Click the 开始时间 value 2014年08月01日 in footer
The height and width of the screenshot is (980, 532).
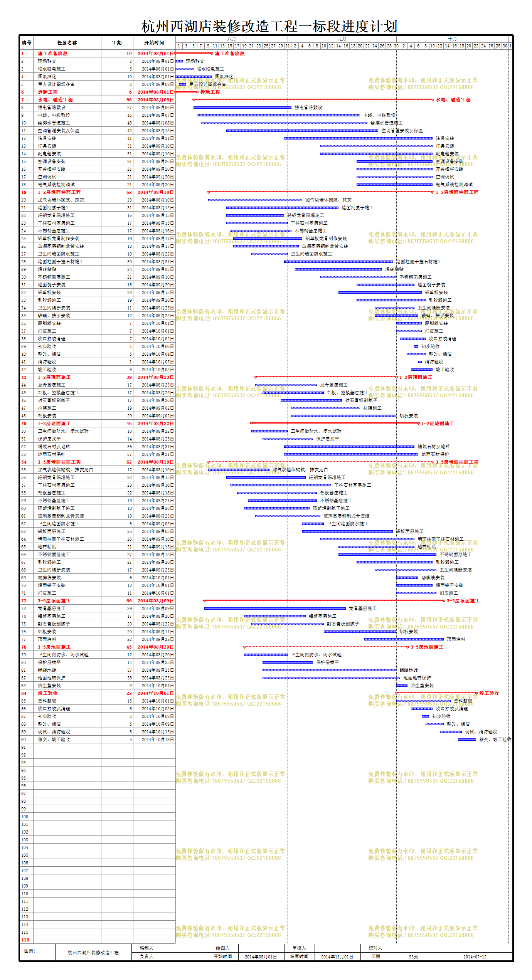(261, 957)
